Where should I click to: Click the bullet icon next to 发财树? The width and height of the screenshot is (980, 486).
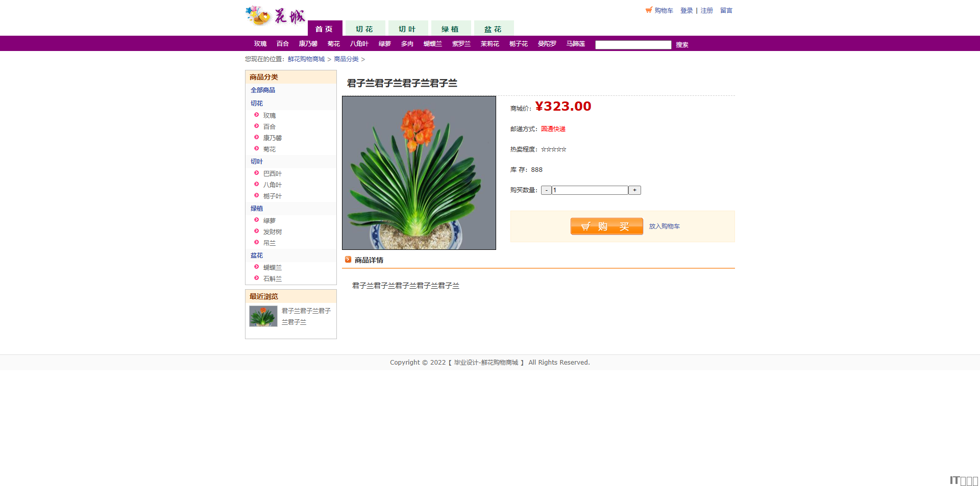tap(257, 232)
